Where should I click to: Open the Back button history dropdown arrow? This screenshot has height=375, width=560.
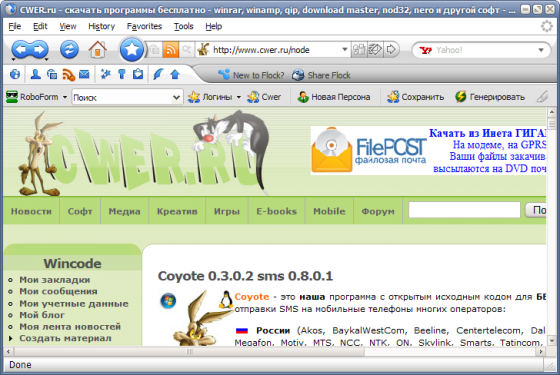(14, 59)
